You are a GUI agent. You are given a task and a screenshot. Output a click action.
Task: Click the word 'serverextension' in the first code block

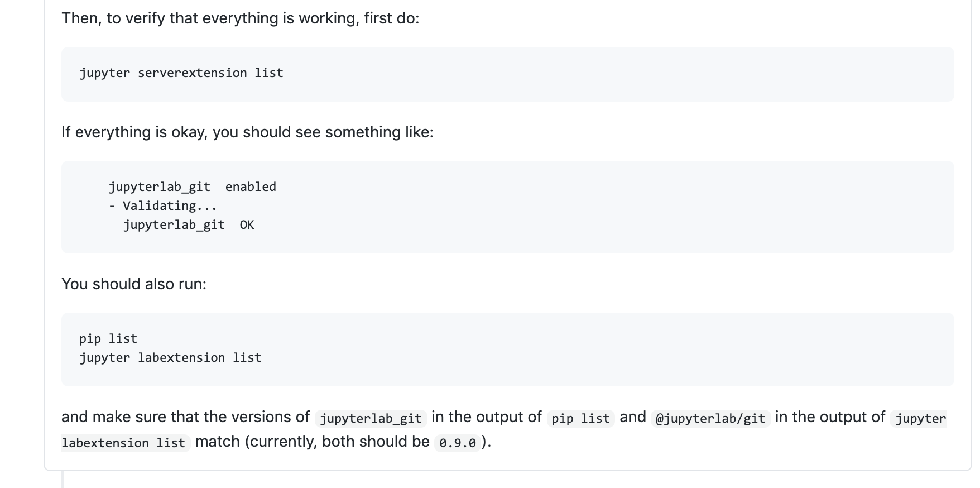192,73
